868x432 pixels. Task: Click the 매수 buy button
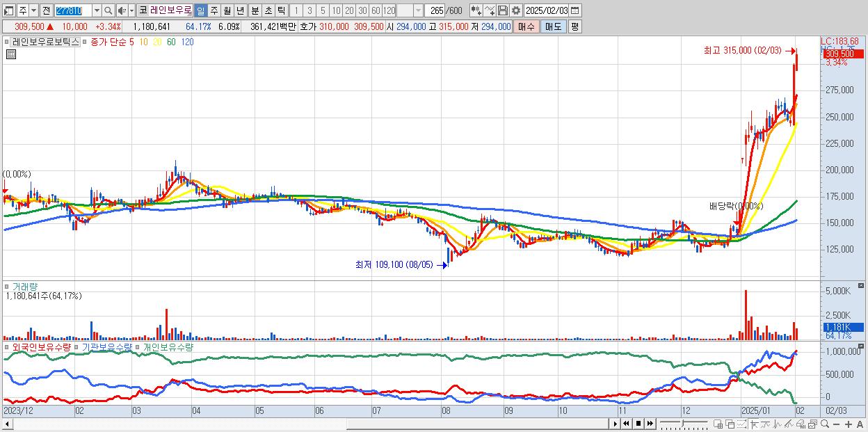pyautogui.click(x=527, y=26)
